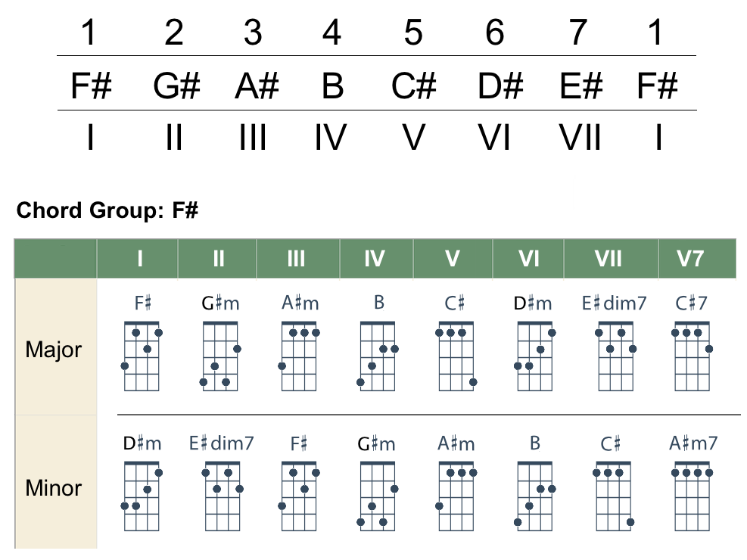Image resolution: width=747 pixels, height=560 pixels.
Task: Select the IV column header in green bar
Action: coord(375,259)
